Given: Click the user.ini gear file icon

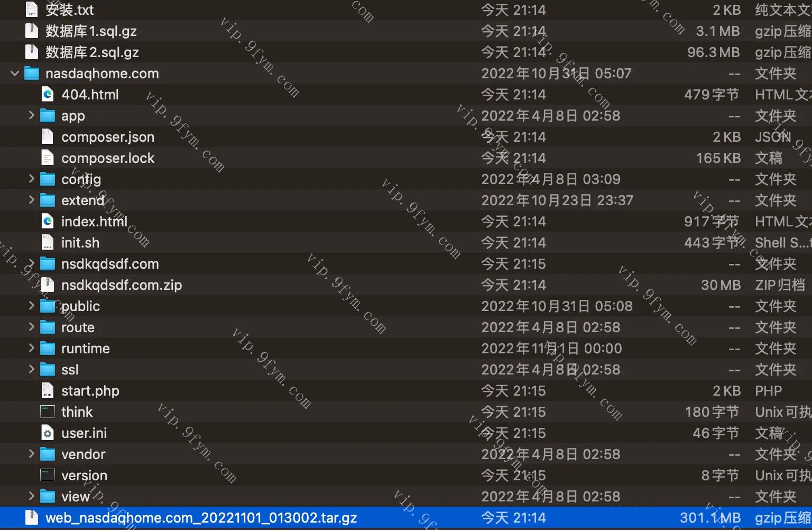Looking at the screenshot, I should point(48,433).
